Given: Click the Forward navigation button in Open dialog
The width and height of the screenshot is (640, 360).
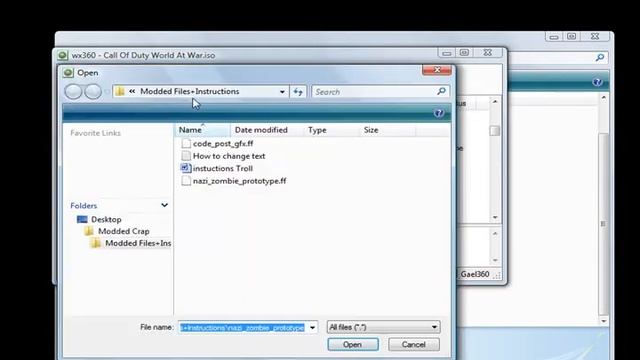Looking at the screenshot, I should tap(93, 91).
